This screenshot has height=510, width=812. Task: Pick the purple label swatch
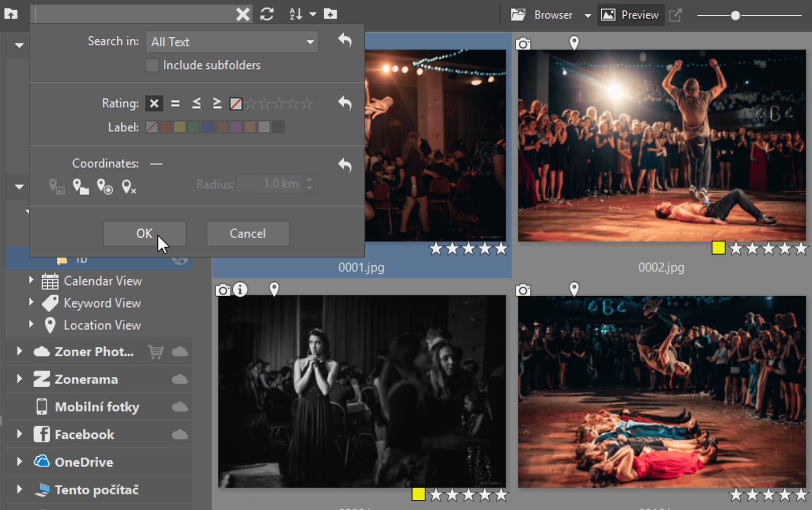point(236,127)
